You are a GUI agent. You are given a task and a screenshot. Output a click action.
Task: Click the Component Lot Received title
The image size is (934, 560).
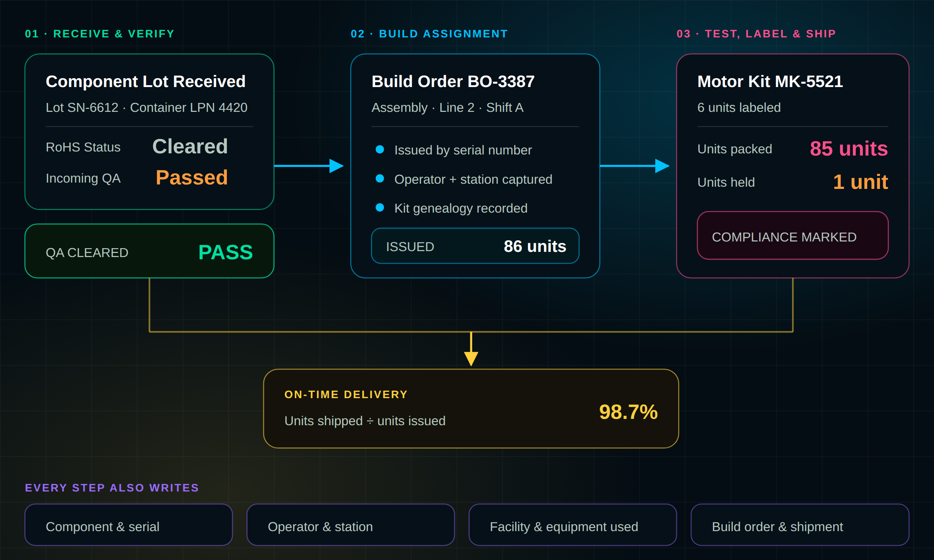tap(146, 81)
